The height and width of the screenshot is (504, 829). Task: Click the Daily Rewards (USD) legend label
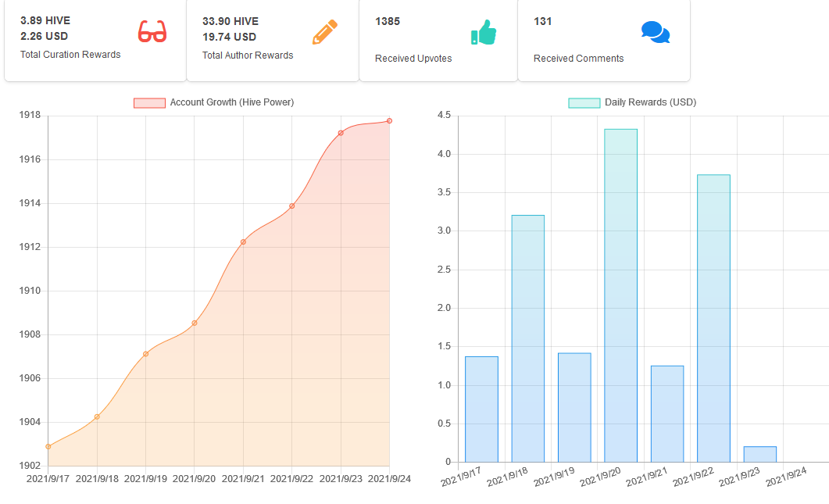[x=650, y=102]
